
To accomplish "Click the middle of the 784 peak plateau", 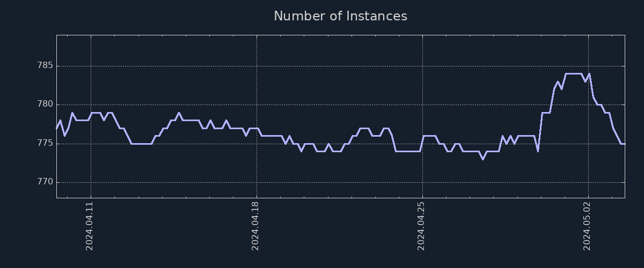I will point(573,74).
